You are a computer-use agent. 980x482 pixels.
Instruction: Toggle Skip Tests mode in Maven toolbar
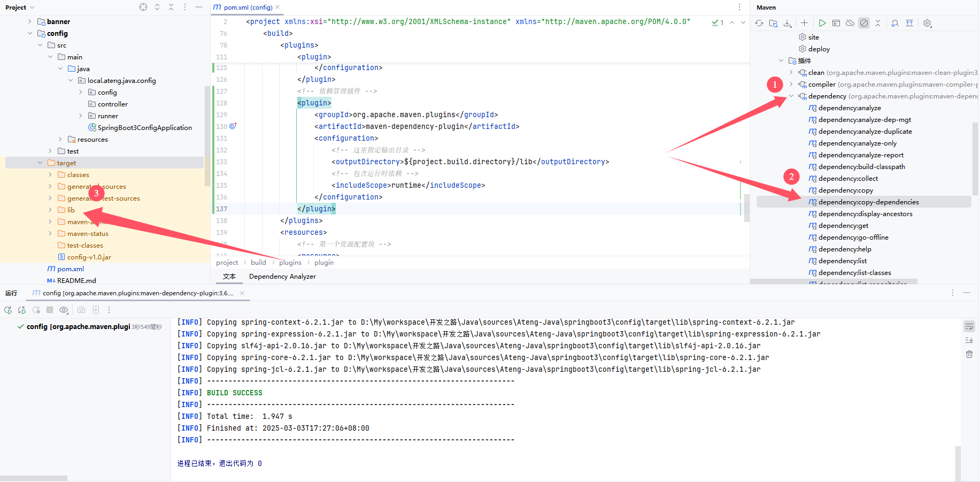click(864, 23)
